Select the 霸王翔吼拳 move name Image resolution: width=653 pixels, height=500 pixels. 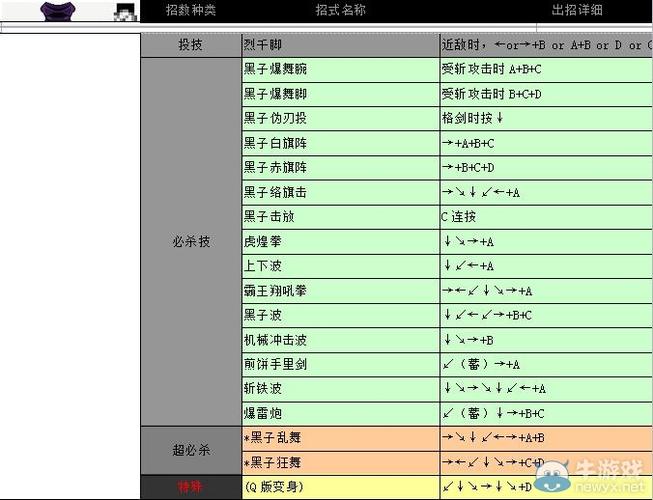(275, 291)
